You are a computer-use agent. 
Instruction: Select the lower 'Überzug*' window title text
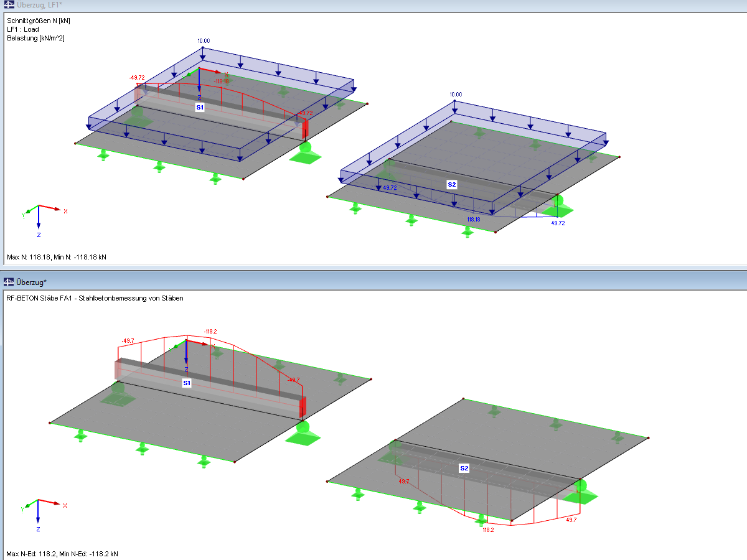coord(31,282)
